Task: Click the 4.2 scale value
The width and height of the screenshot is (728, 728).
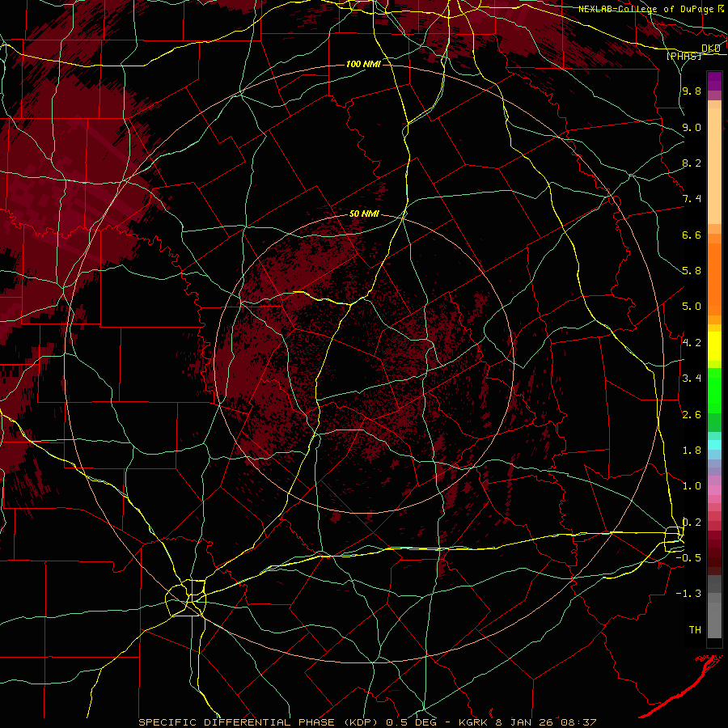Action: [692, 343]
